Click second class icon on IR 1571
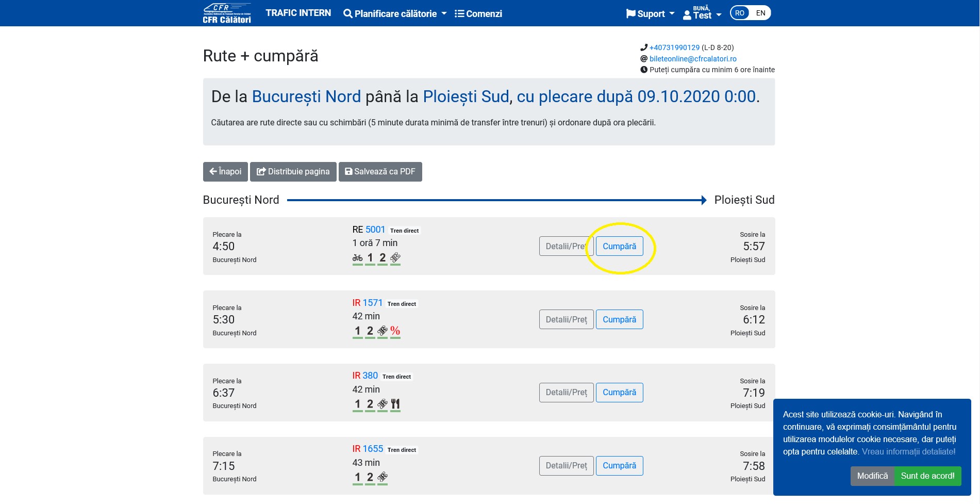This screenshot has width=980, height=504. pyautogui.click(x=370, y=331)
